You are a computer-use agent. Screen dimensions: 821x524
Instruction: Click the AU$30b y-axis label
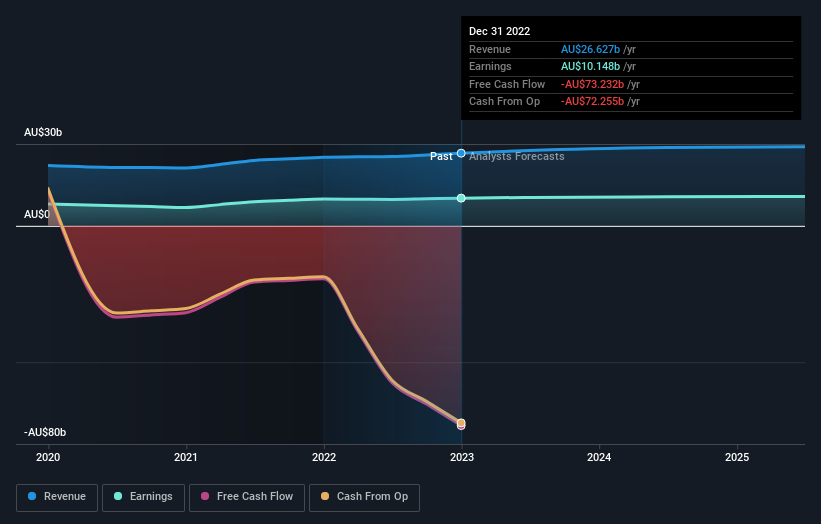[43, 132]
